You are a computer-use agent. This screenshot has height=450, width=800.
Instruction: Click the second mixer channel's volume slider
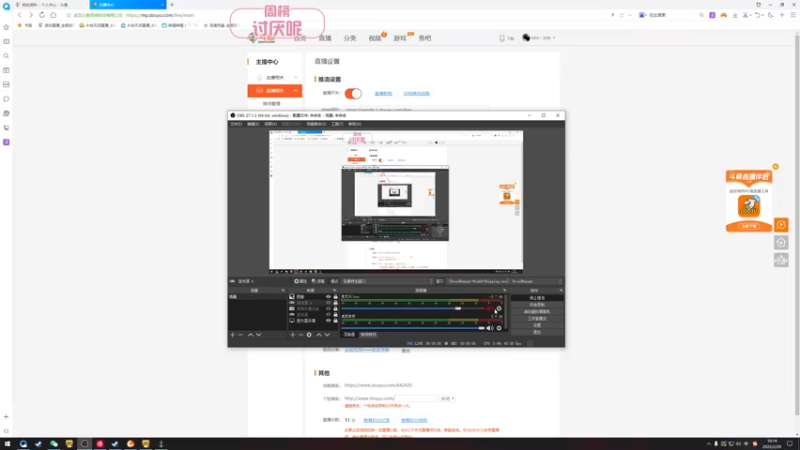[413, 328]
